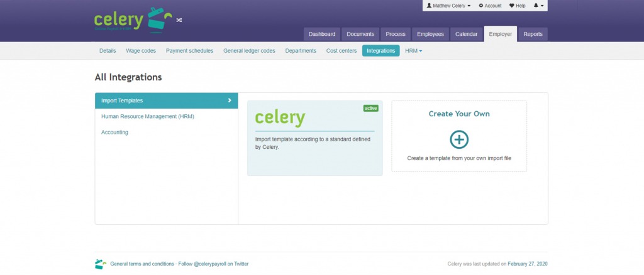Click the shuffle switch icon beside logo

179,19
